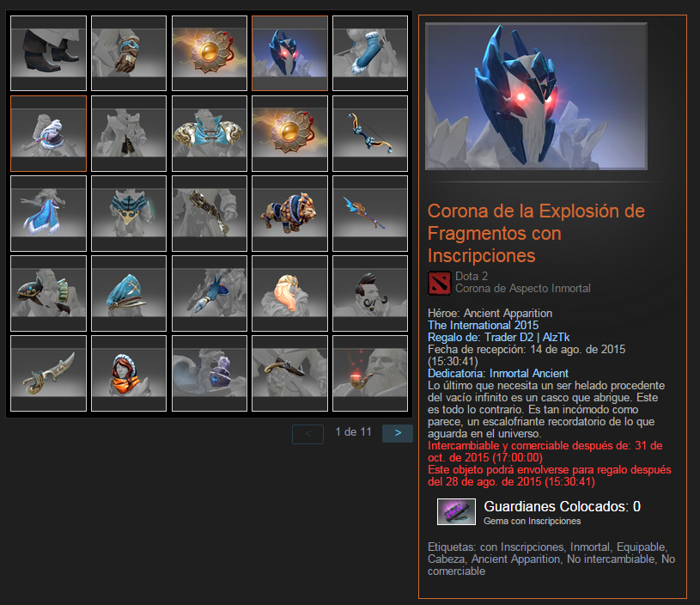Click the golden lion courier item
Screen dimensions: 700x605
pos(289,213)
